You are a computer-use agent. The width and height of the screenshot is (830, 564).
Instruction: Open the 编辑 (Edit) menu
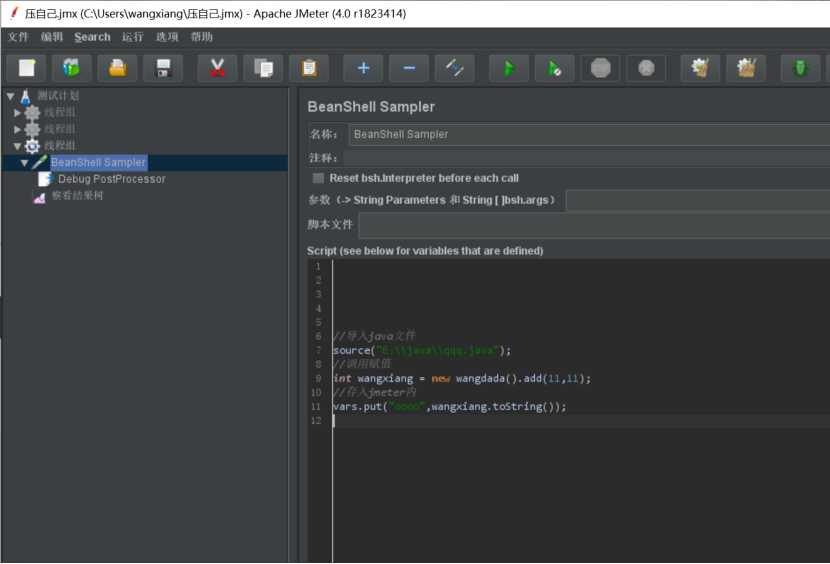coord(51,37)
